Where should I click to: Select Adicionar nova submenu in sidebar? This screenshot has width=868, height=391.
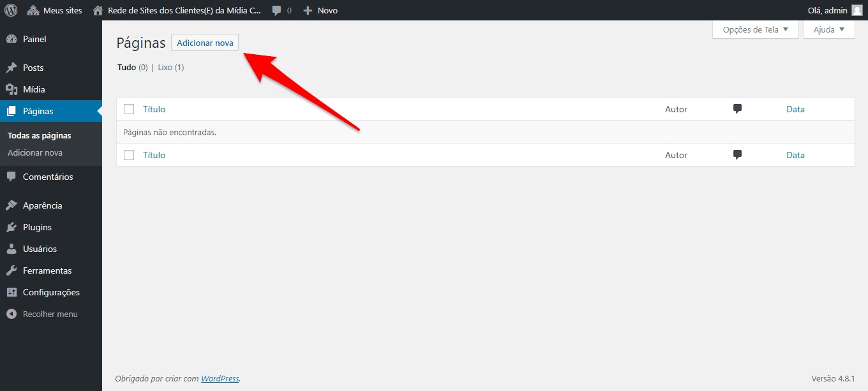coord(35,152)
